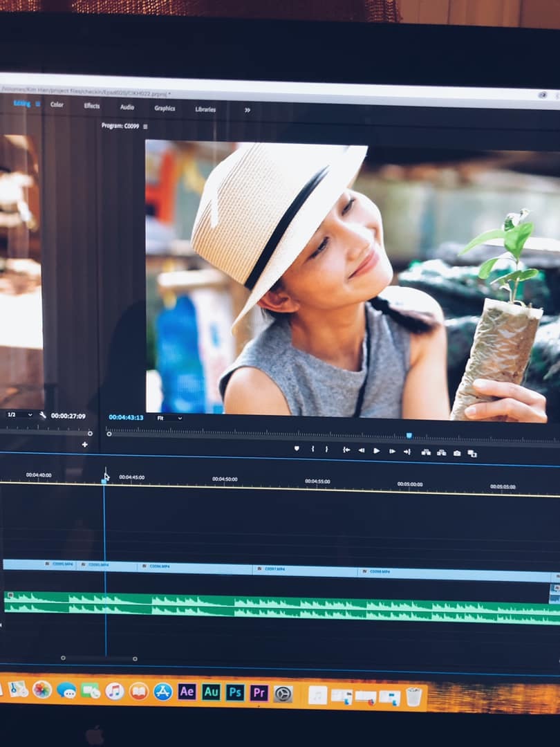
Task: Click the Extract button in the Program monitor
Action: (441, 452)
